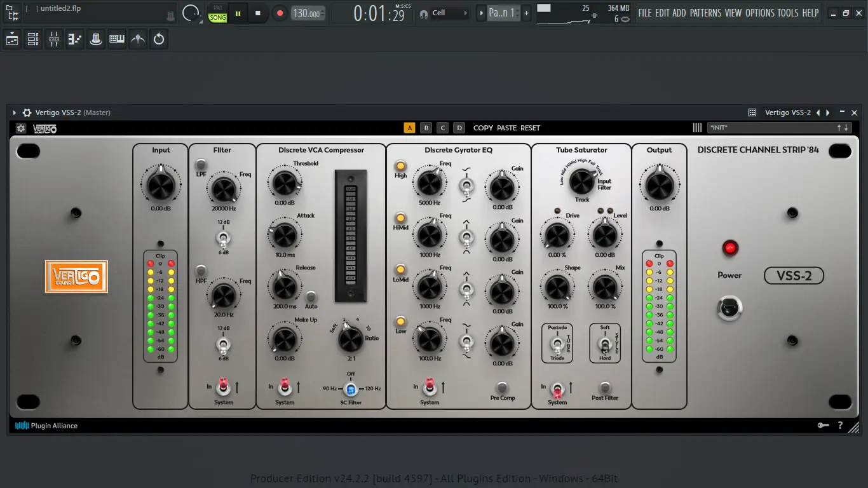Toggle the HPF button in Filter section
Viewport: 868px width, 488px height.
tap(201, 271)
